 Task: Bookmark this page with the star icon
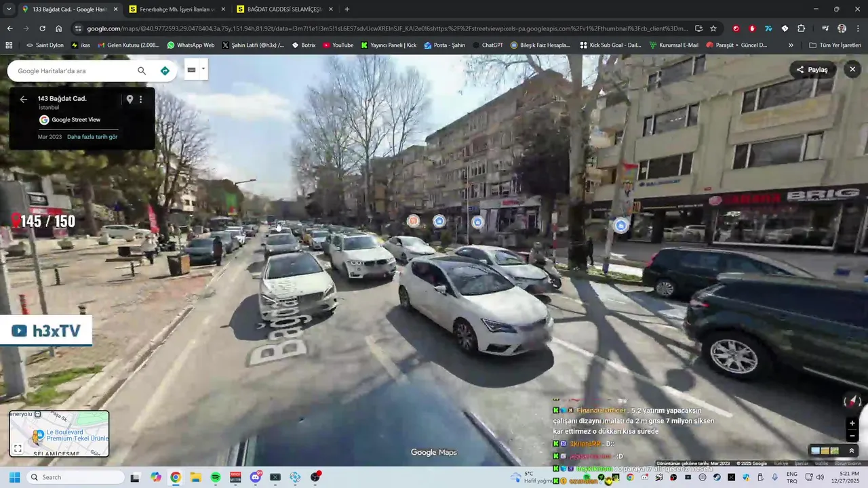(x=713, y=28)
